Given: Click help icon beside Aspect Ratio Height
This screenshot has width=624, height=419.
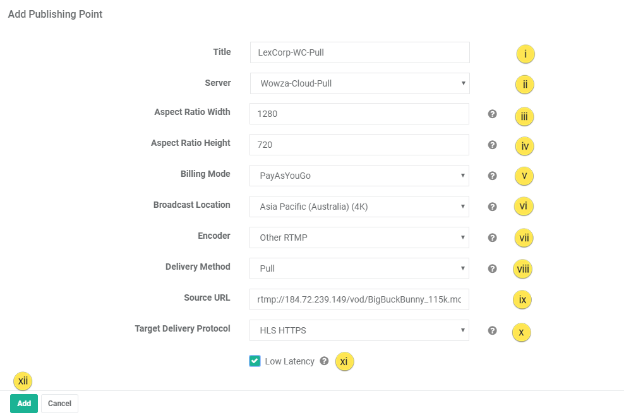Looking at the screenshot, I should coord(492,145).
